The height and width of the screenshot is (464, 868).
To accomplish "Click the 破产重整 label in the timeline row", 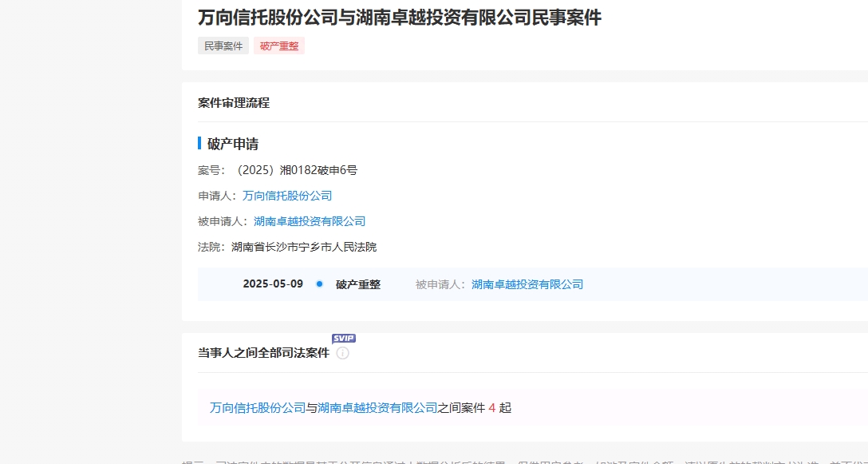I will click(x=358, y=284).
